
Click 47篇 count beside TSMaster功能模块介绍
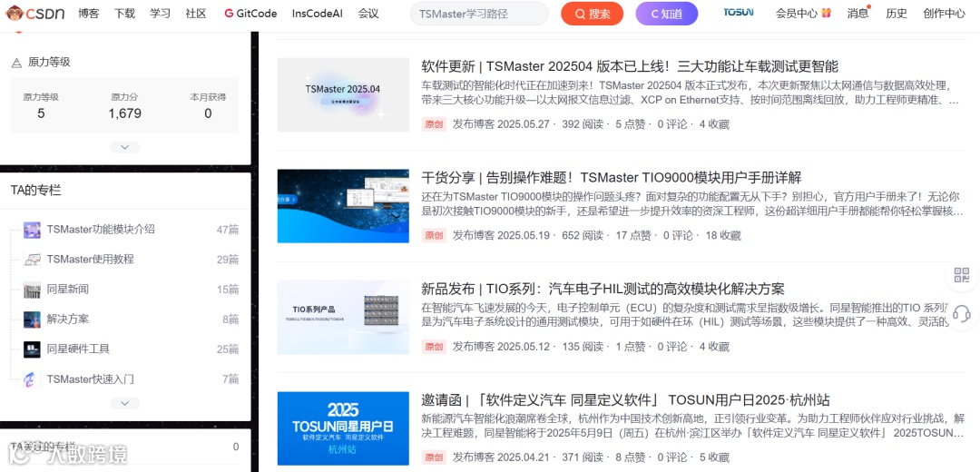pos(228,230)
